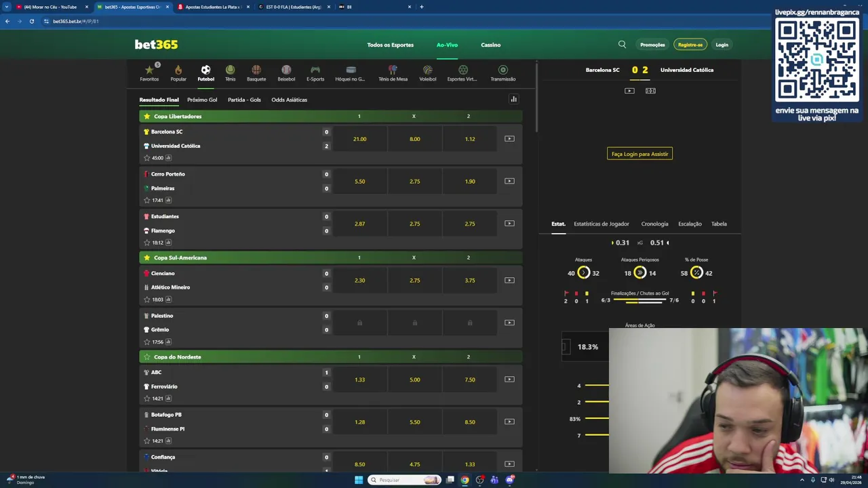Switch to the Cronologia tab
The height and width of the screenshot is (488, 868).
pyautogui.click(x=654, y=224)
